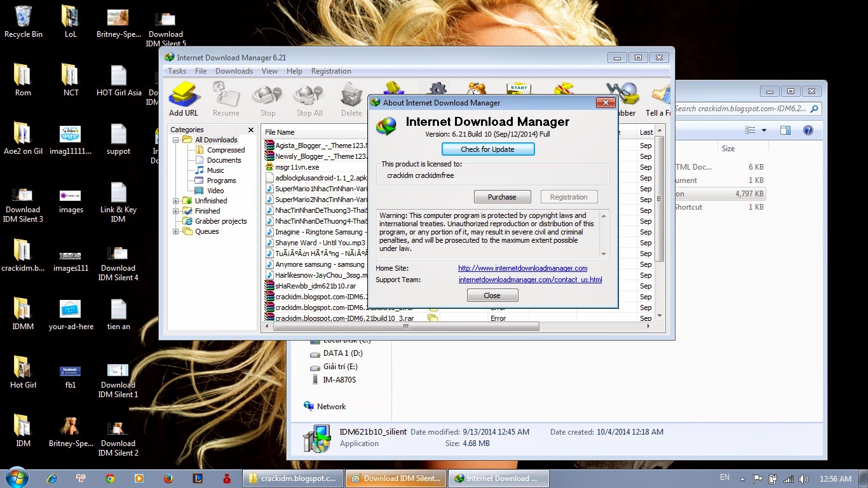Screen dimensions: 868x488
Task: Select Grabber projects in Categories tree
Action: pyautogui.click(x=220, y=221)
